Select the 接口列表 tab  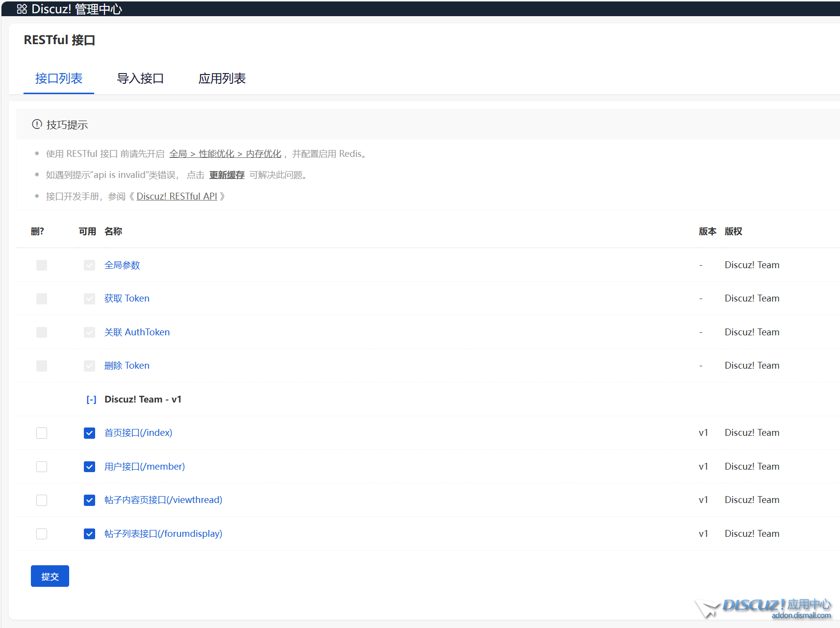59,78
